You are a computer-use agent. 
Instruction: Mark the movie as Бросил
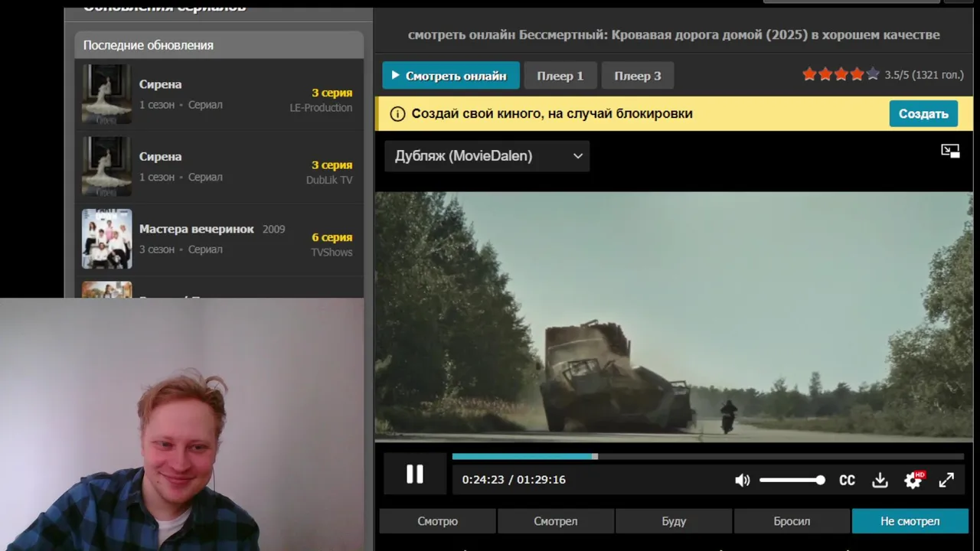pyautogui.click(x=792, y=521)
